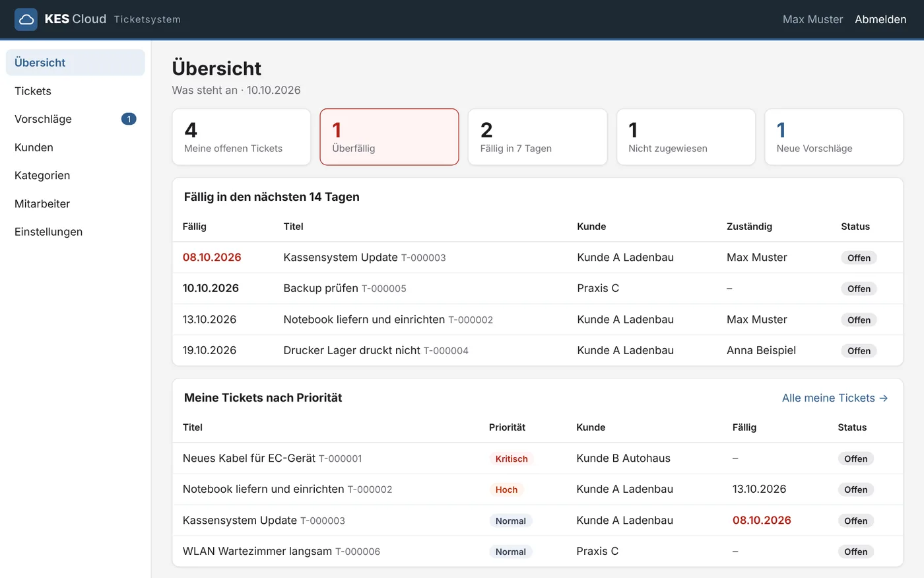The width and height of the screenshot is (924, 578).
Task: Open the Neue Vorschläge card
Action: click(x=834, y=137)
